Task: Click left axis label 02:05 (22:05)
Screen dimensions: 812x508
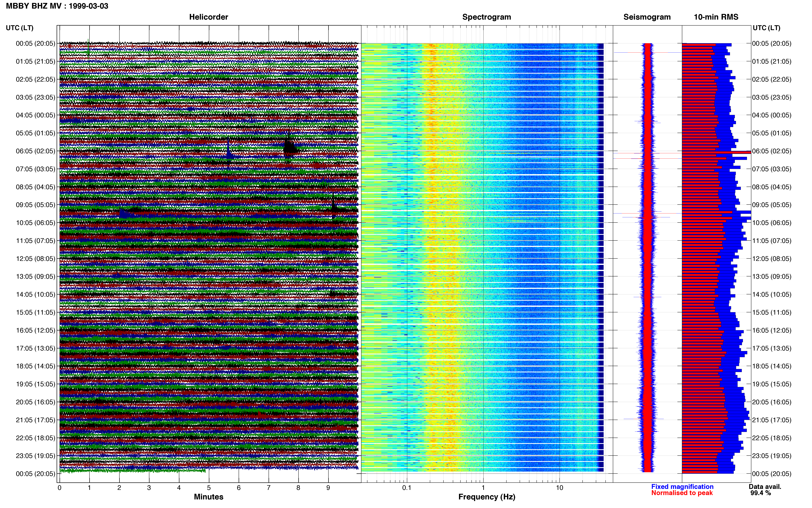Action: [36, 79]
